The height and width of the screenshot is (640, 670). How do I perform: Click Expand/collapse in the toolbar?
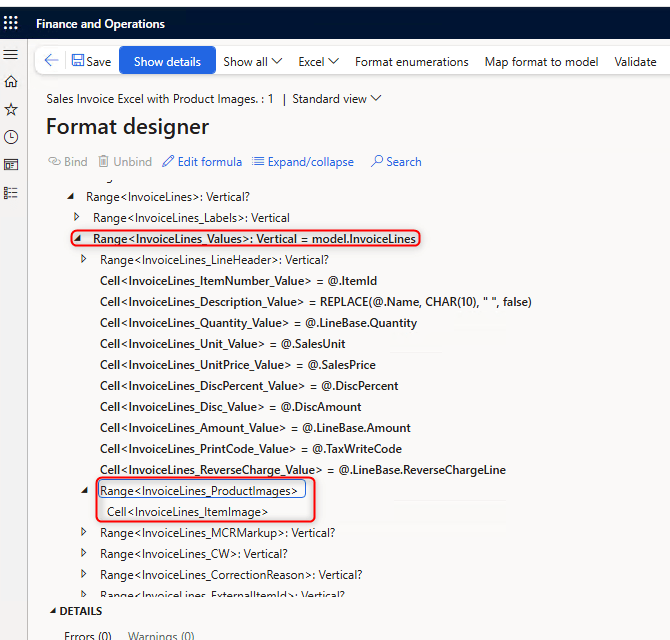(303, 162)
